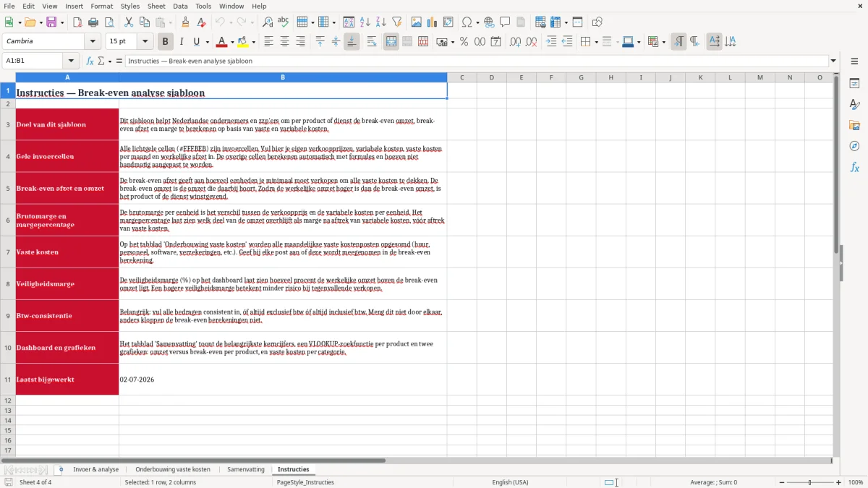Click the Export as PDF icon

point(77,22)
